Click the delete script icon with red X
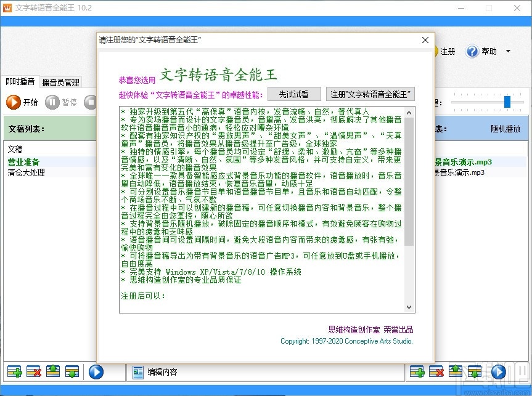This screenshot has width=532, height=396. 33,371
